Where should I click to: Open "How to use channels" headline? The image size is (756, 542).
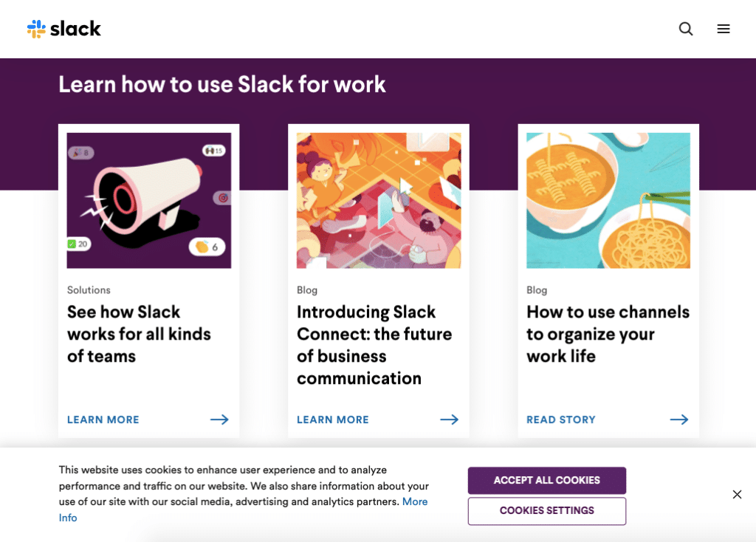click(x=608, y=334)
